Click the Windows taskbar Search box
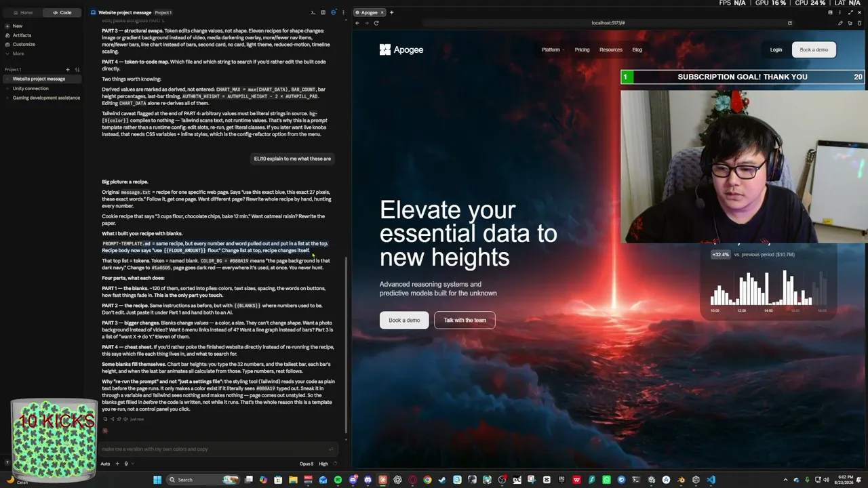This screenshot has height=488, width=868. 203,480
